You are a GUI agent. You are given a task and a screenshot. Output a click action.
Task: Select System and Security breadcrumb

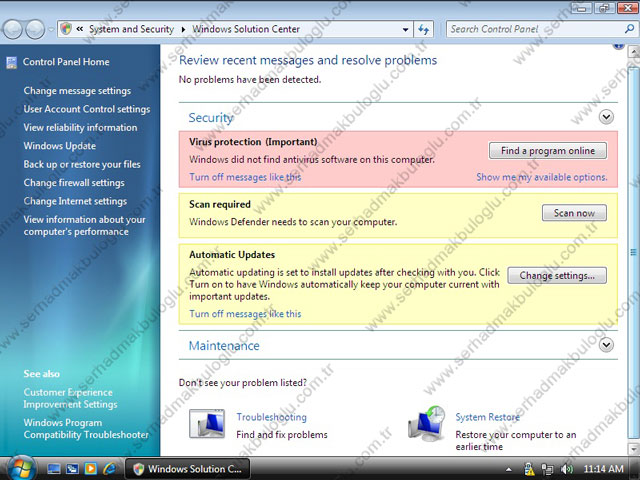coord(131,29)
